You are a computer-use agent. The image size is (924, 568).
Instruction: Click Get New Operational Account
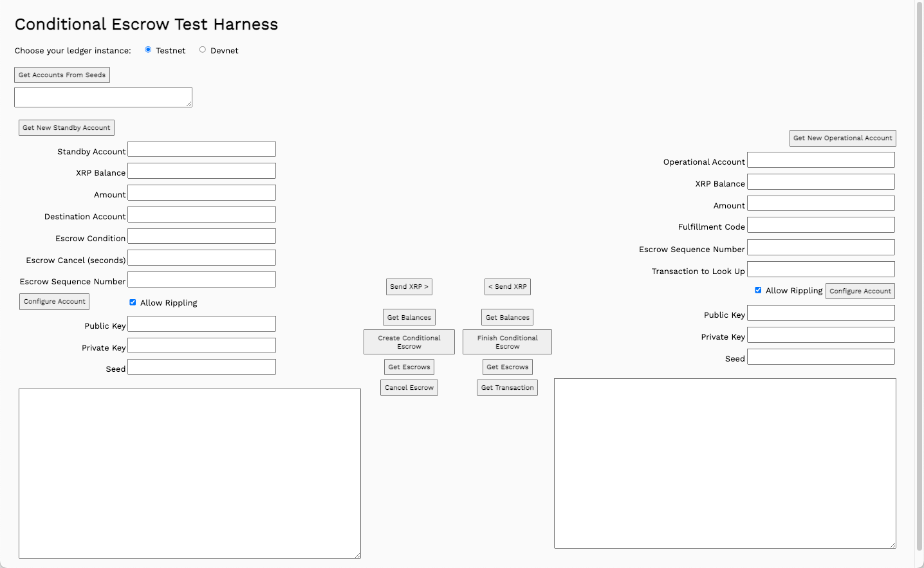[x=842, y=138]
